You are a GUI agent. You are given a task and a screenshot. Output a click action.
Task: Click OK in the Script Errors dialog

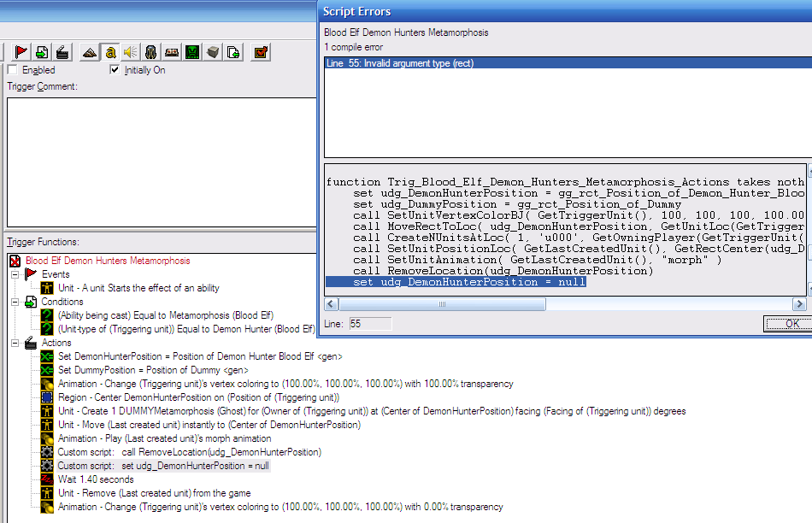click(789, 324)
